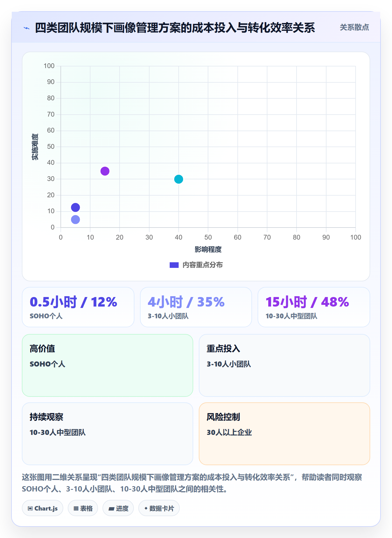Click the 持续观察 quadrant heading

[x=46, y=417]
